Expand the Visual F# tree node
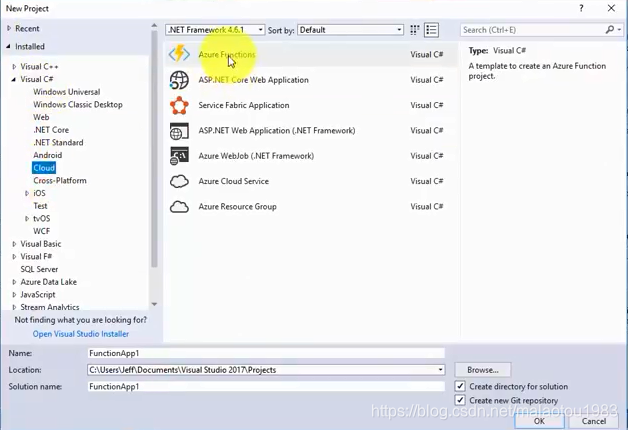The image size is (628, 430). [14, 257]
